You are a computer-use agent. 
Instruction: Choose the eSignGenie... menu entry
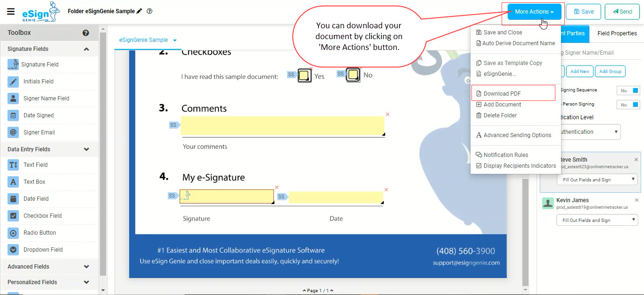click(x=496, y=74)
